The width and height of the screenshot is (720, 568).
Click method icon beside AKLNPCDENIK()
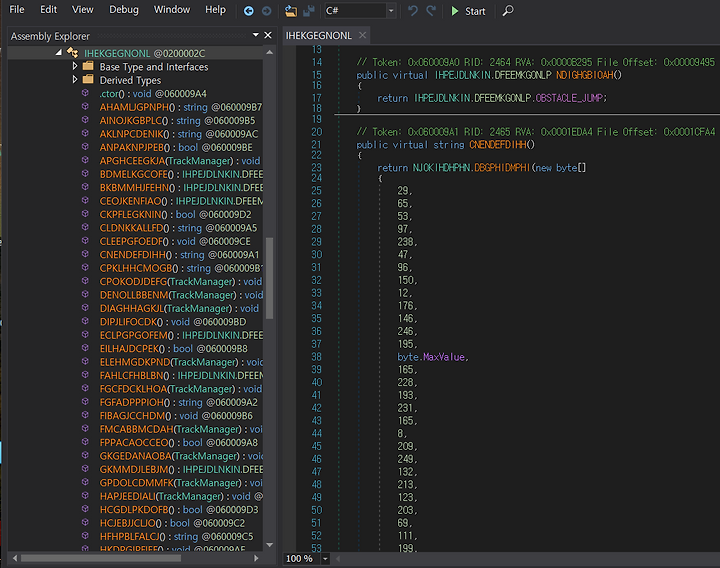(x=85, y=134)
